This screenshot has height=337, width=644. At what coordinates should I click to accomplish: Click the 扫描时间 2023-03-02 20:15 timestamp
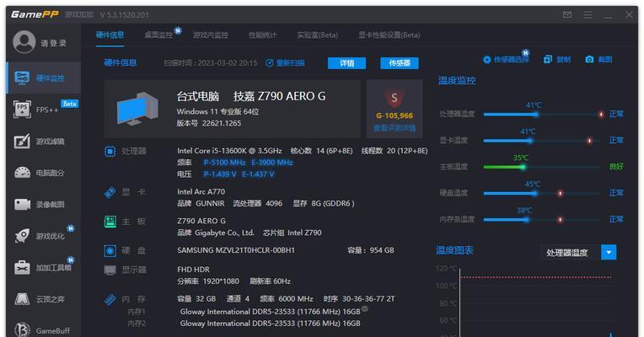tap(210, 63)
